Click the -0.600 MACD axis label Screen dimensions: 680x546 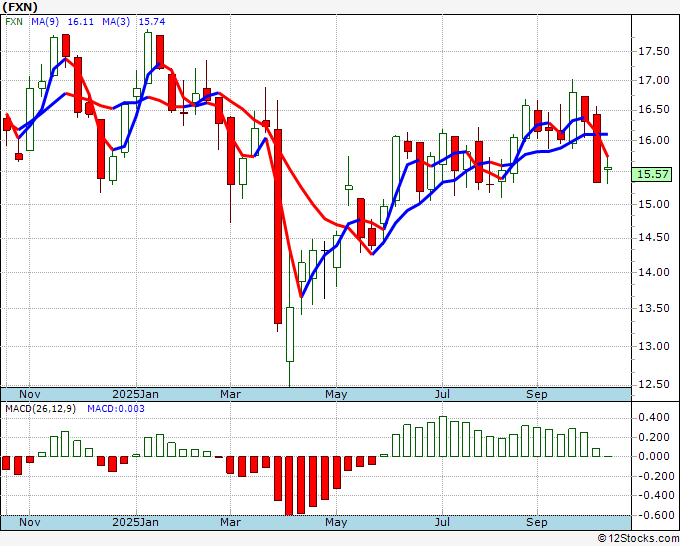(654, 515)
